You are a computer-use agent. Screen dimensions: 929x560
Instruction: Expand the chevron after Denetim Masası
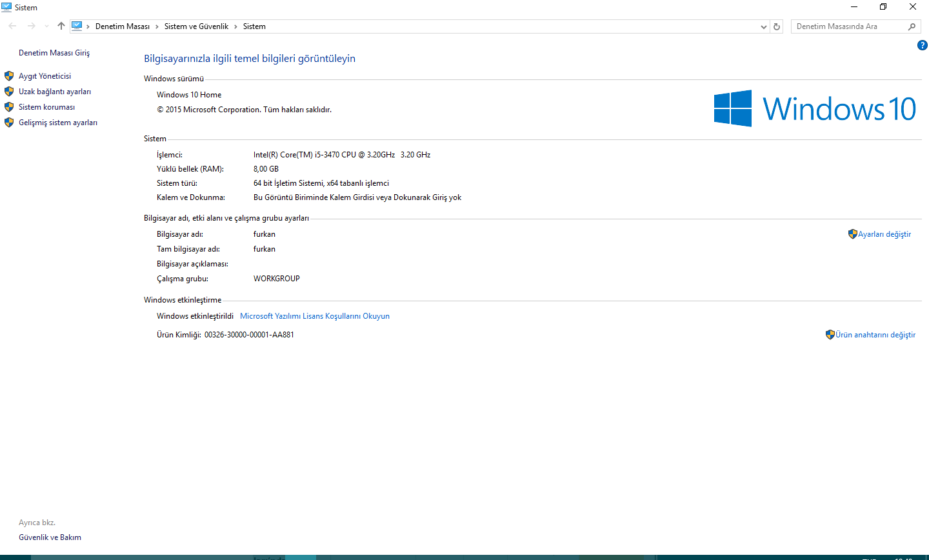[x=157, y=26]
